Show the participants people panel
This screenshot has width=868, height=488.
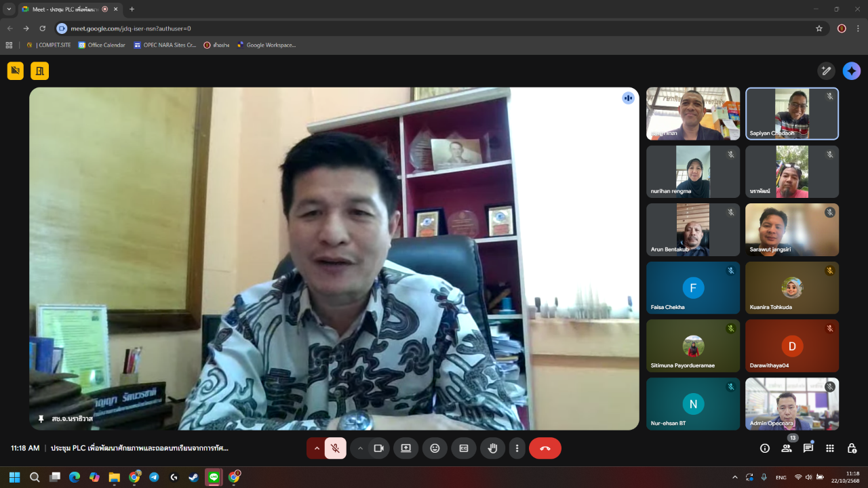pos(787,448)
